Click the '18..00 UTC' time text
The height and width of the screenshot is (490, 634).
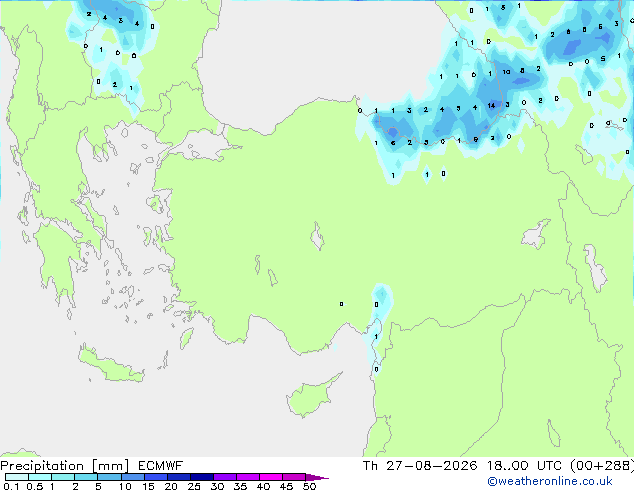tap(524, 466)
